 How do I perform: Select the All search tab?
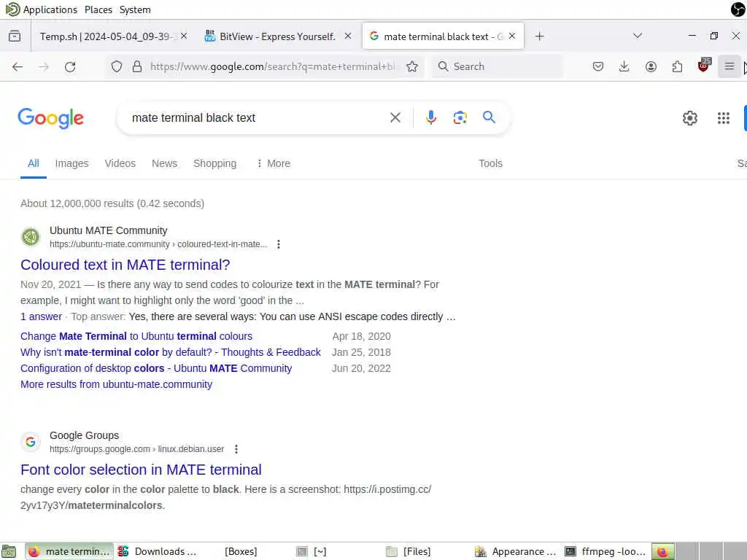(x=34, y=163)
